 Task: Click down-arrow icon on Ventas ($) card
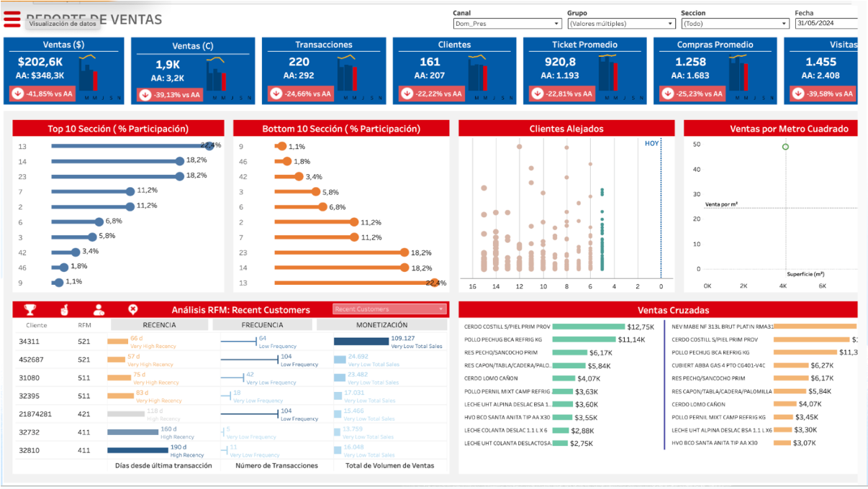[17, 93]
